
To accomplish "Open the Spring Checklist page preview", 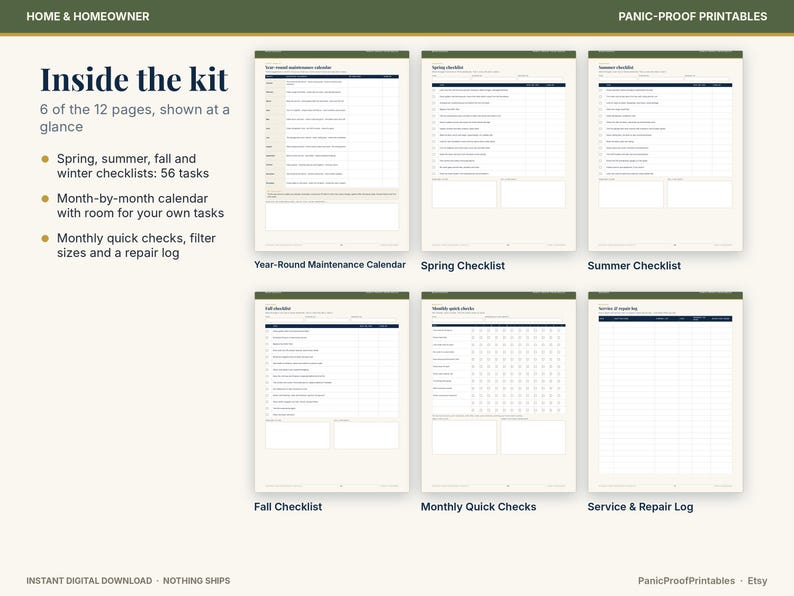I will (498, 151).
